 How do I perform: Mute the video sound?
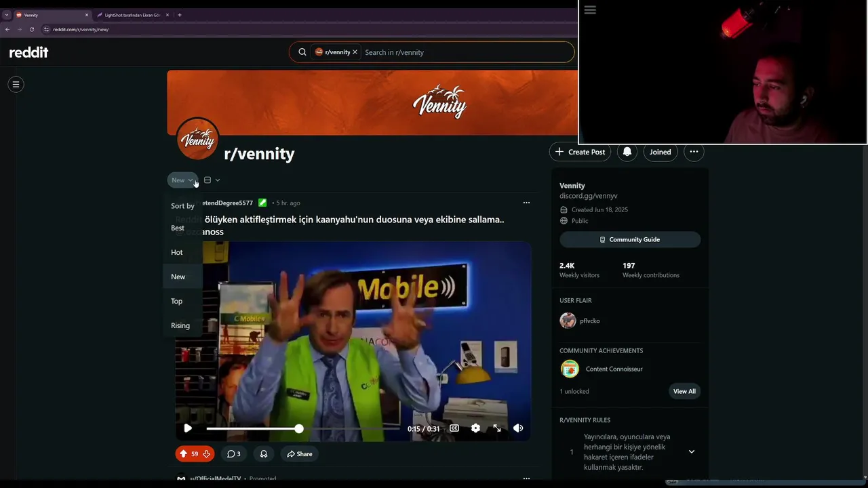click(518, 428)
